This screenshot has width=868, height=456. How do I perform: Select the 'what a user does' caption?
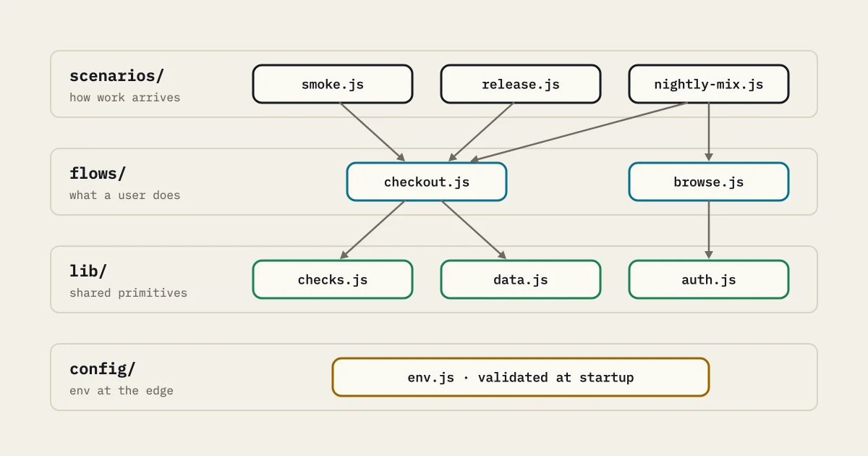(125, 195)
